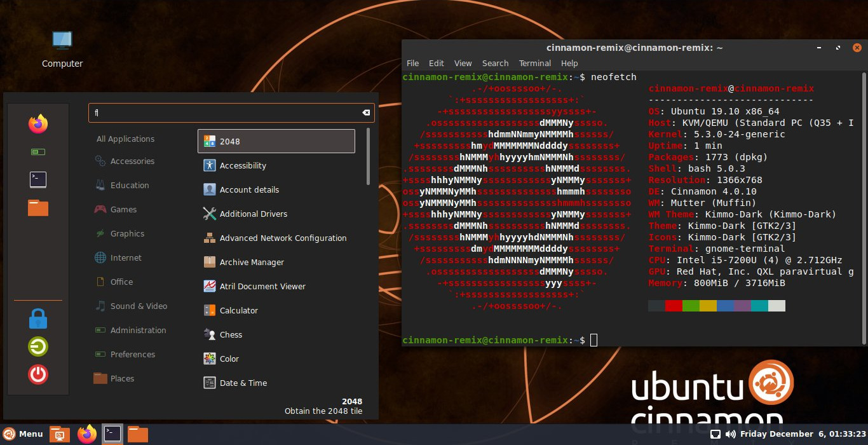The height and width of the screenshot is (445, 868).
Task: Open the terminal's Edit menu
Action: (x=436, y=63)
